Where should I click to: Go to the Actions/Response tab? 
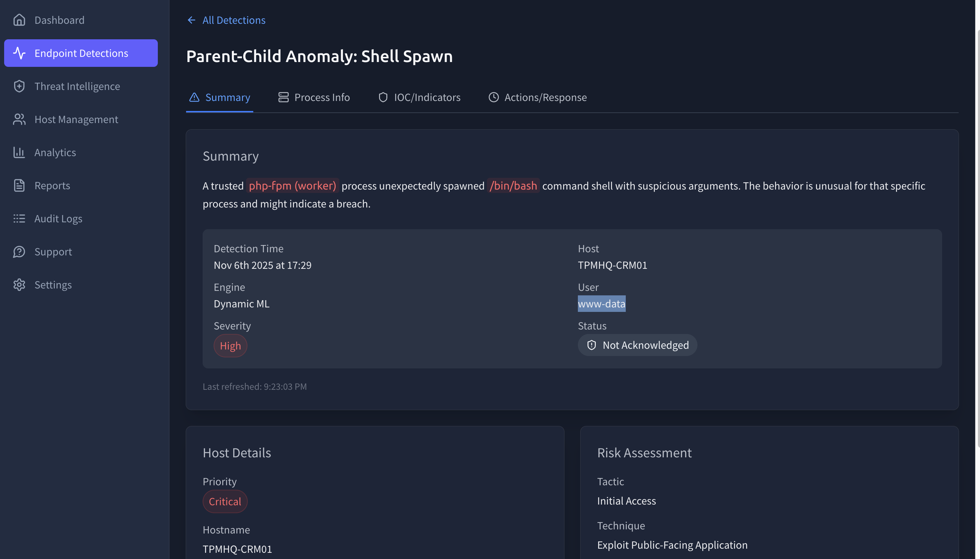click(x=538, y=98)
